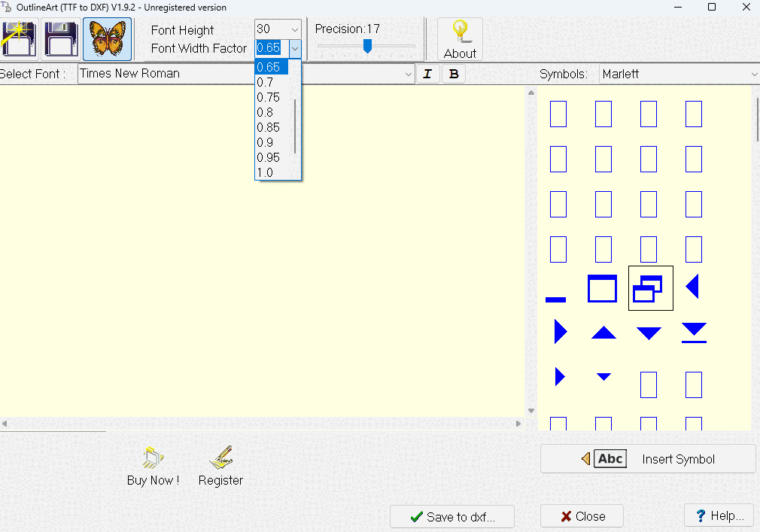
Task: Click the horizontal scrollbar right arrow
Action: [518, 424]
